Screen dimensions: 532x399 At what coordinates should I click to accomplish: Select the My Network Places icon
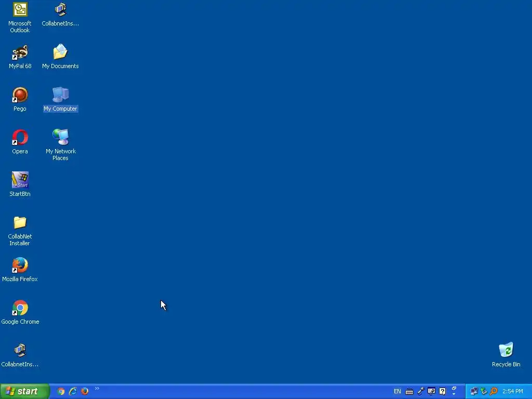pyautogui.click(x=60, y=145)
